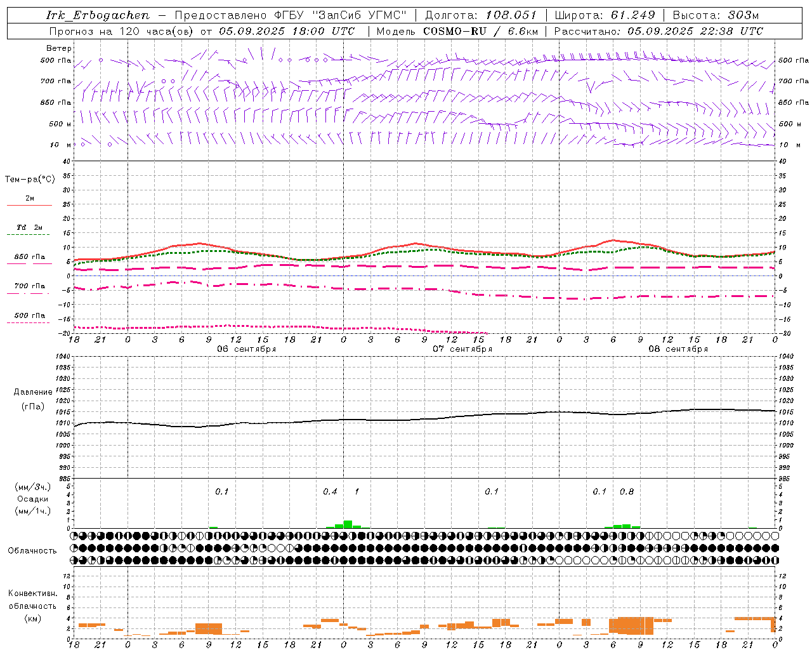Click the '(км)' convective cloud unit label

[32, 618]
